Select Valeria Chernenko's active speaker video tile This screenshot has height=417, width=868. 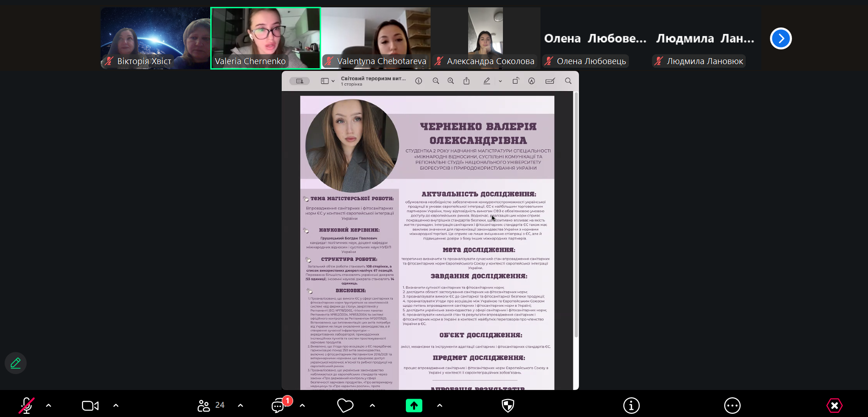[266, 38]
